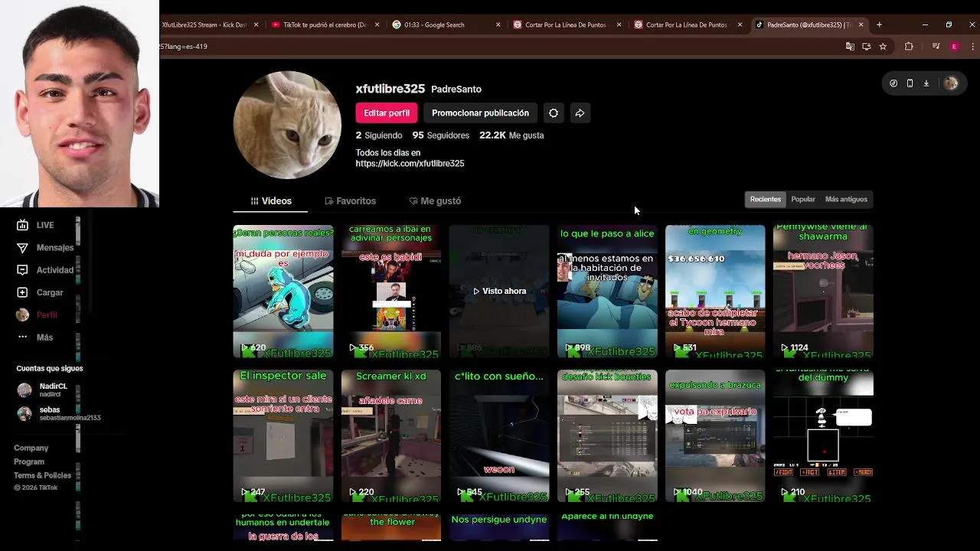Screen dimensions: 980x551
Task: Open profile settings gear icon
Action: [x=554, y=113]
